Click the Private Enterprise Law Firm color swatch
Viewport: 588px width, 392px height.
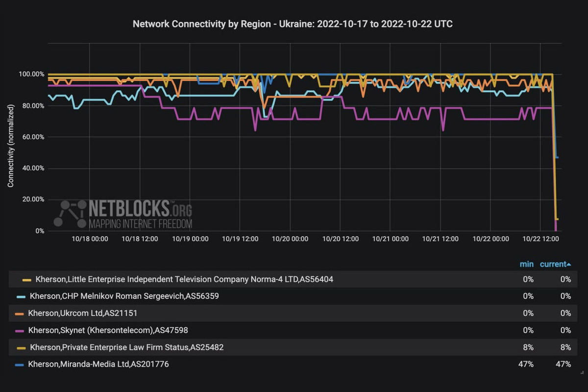click(22, 348)
